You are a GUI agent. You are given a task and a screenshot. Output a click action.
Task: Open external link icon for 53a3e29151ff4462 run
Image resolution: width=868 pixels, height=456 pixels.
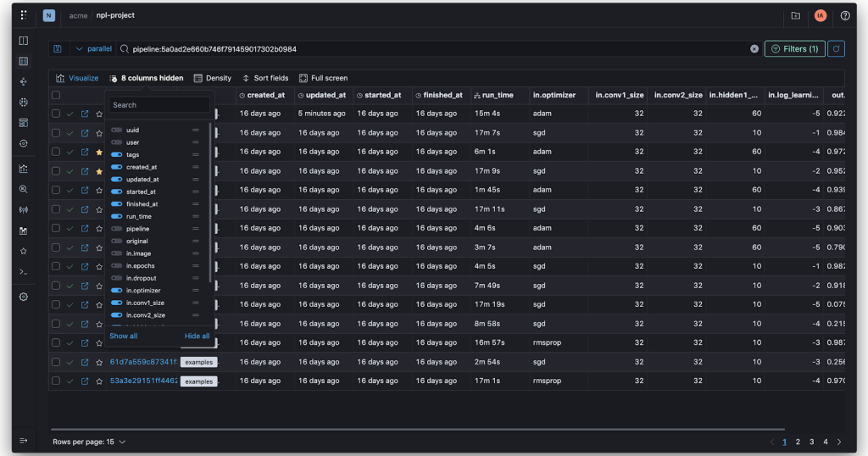click(x=85, y=381)
